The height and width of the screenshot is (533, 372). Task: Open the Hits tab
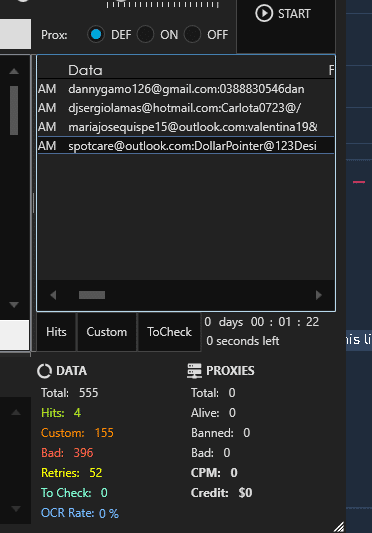point(56,332)
